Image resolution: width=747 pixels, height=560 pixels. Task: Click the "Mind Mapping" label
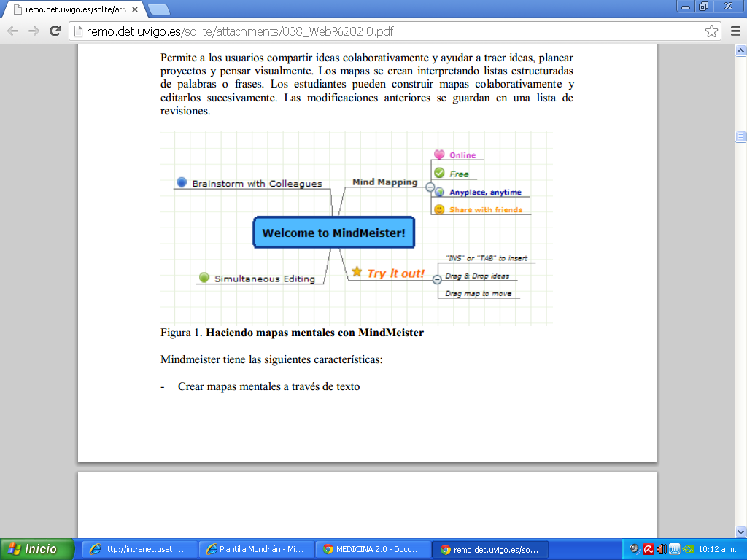click(385, 182)
